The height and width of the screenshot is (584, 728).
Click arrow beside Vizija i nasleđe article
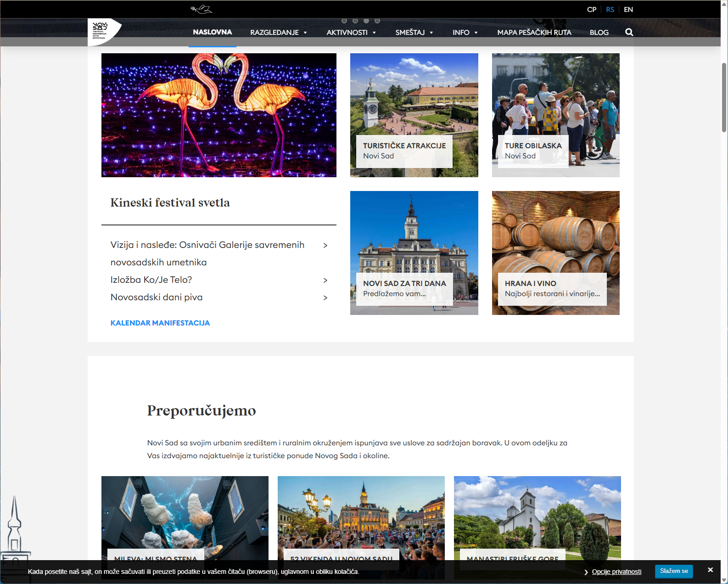point(325,245)
